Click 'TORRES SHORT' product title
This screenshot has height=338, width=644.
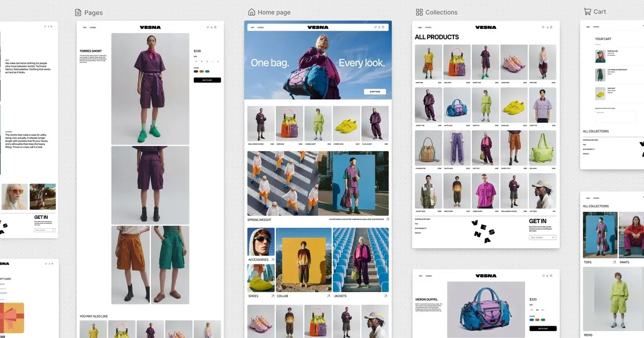(91, 51)
